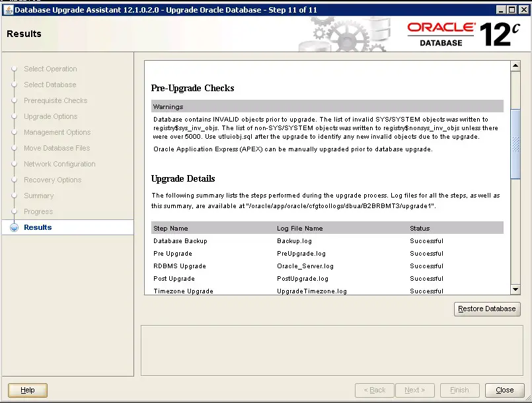Click the scroll down arrow in results pane

(515, 289)
